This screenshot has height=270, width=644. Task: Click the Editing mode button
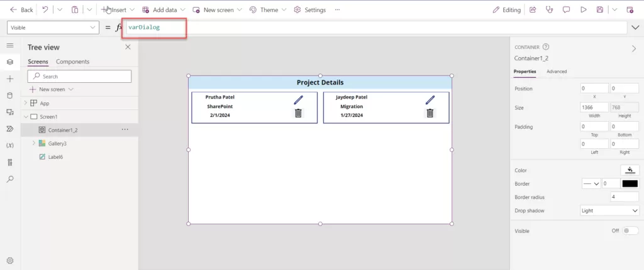click(506, 10)
